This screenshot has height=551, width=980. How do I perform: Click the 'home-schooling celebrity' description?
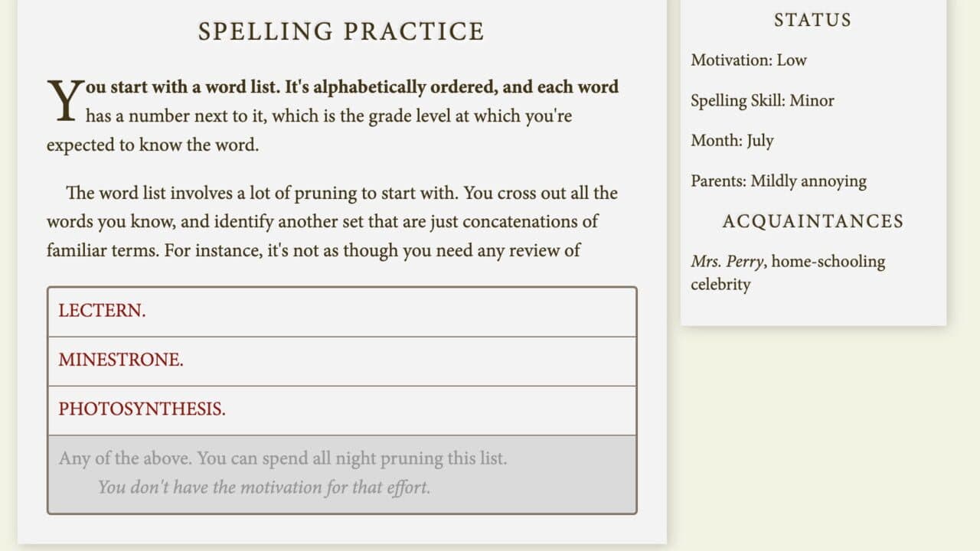pyautogui.click(x=788, y=273)
